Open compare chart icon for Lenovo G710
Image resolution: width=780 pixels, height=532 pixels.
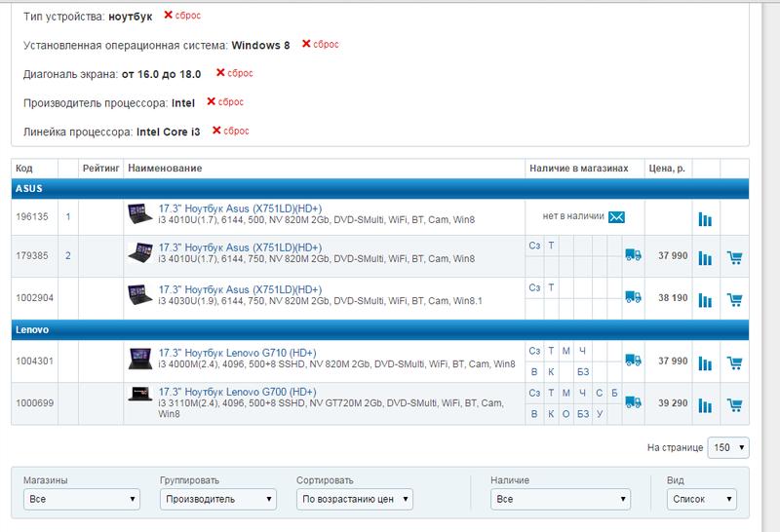[705, 363]
